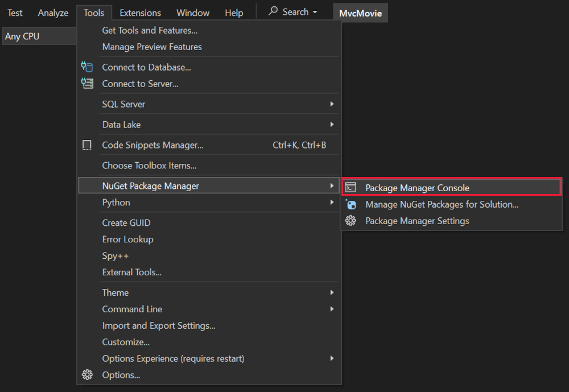Expand the Command Line submenu arrow
The image size is (569, 392).
point(332,309)
